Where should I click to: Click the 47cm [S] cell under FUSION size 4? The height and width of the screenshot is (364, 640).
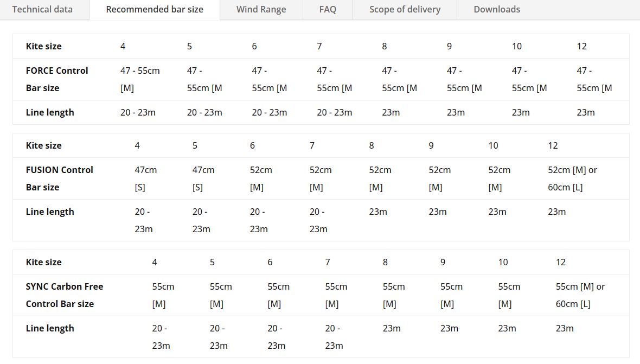[145, 178]
